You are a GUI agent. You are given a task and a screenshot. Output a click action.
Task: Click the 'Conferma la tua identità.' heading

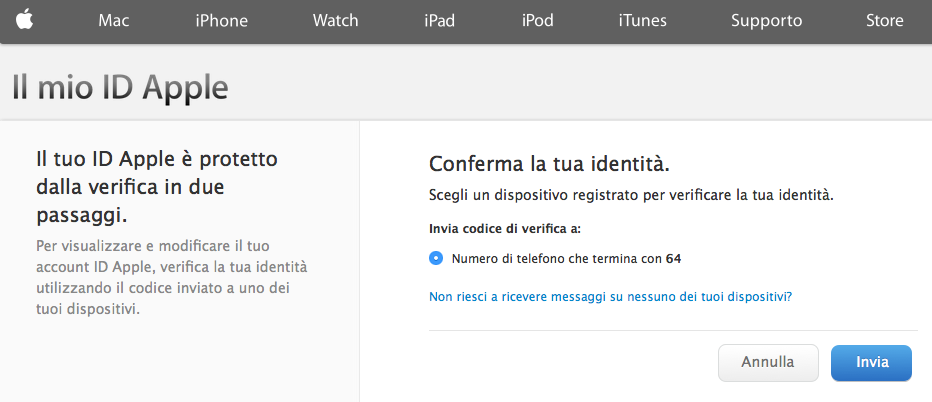549,164
